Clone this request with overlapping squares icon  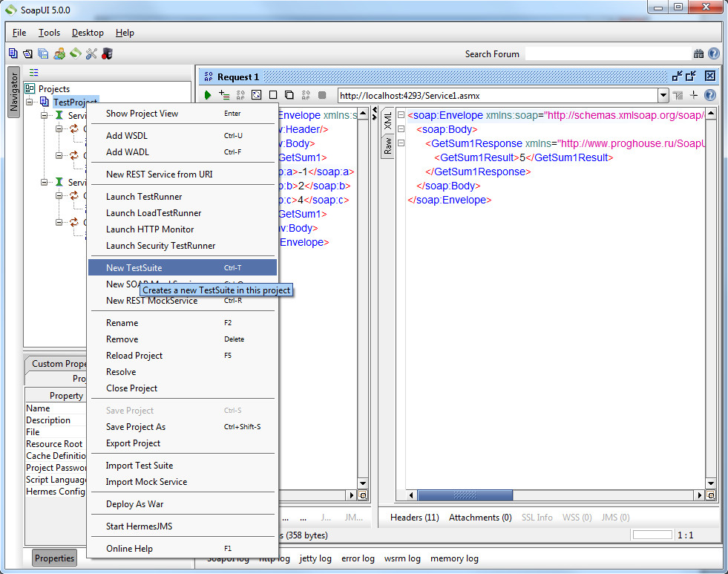(289, 95)
